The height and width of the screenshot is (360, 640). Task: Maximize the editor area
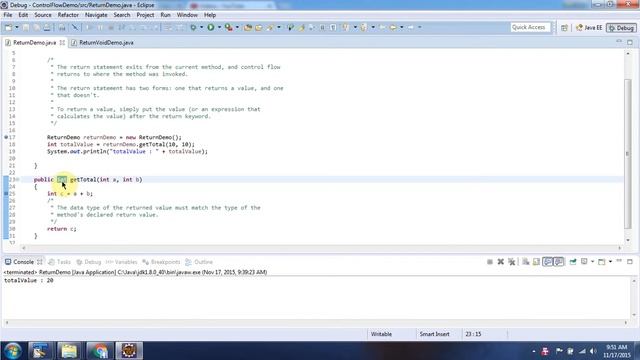[x=630, y=42]
